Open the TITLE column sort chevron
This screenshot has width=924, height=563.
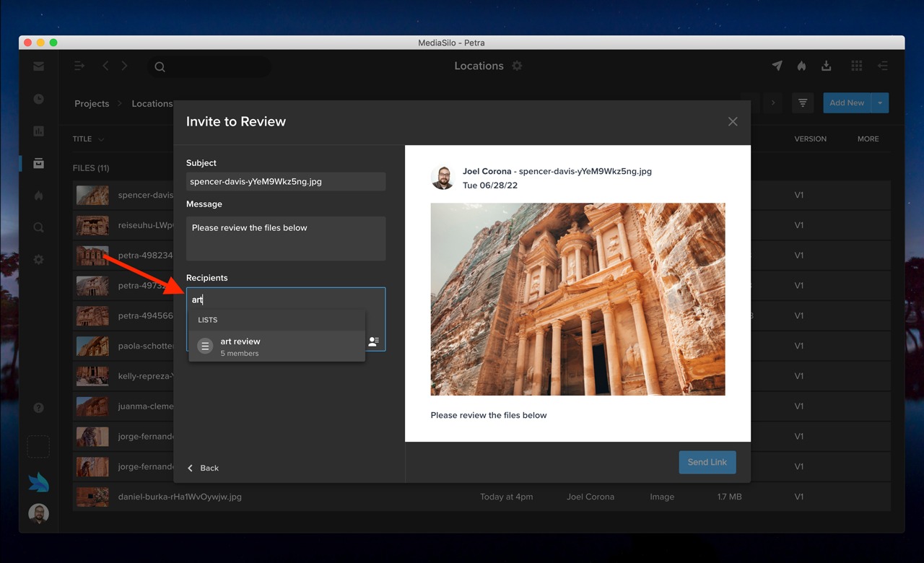pos(101,139)
